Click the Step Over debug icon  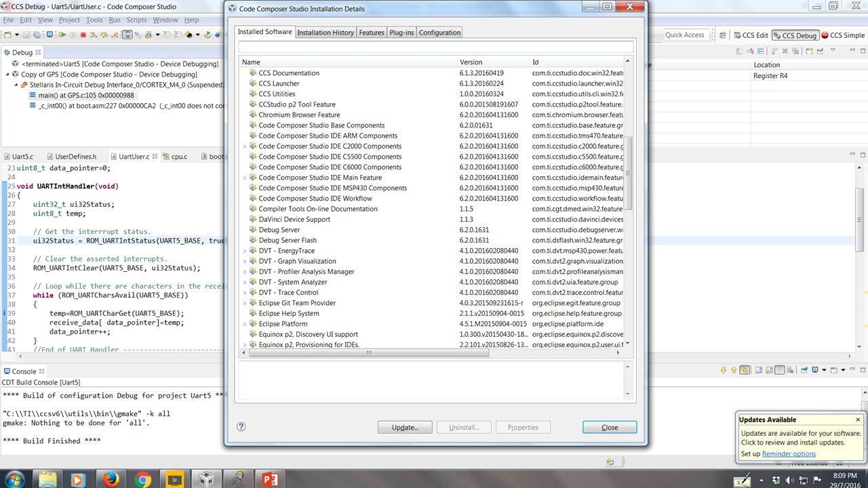pyautogui.click(x=105, y=35)
